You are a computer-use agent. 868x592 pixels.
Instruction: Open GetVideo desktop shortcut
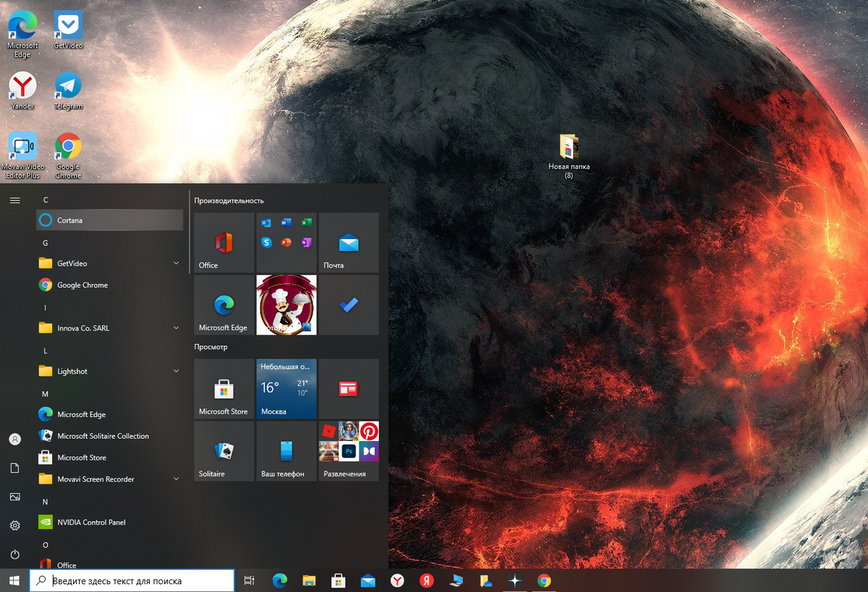[x=69, y=30]
